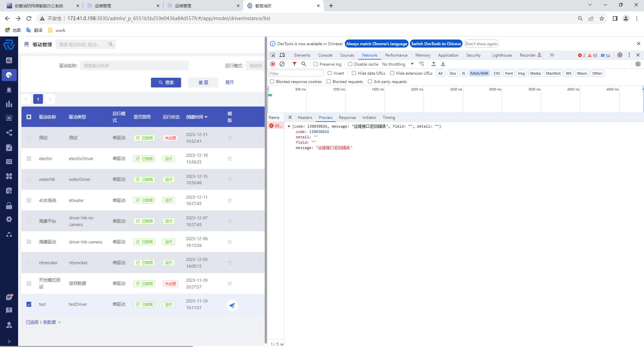Open the Timing tab of the request
This screenshot has height=347, width=644.
point(389,117)
